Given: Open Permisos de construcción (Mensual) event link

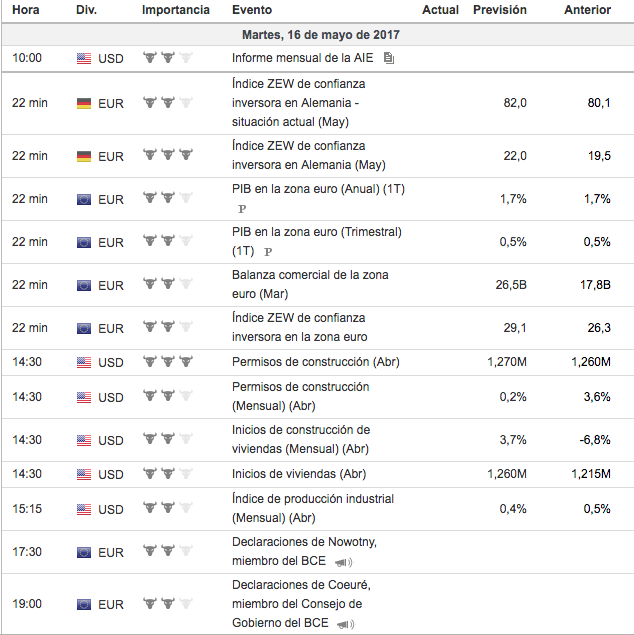Looking at the screenshot, I should 300,396.
